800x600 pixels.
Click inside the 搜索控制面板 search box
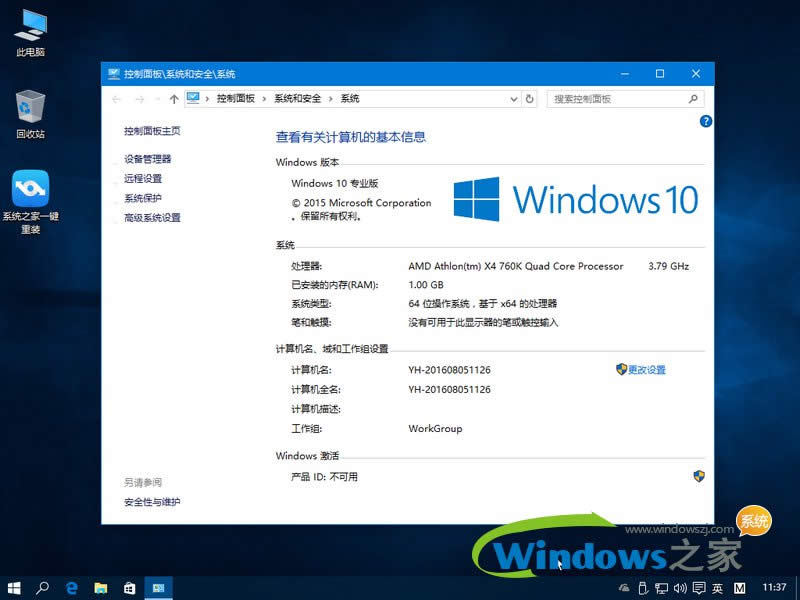click(x=610, y=100)
